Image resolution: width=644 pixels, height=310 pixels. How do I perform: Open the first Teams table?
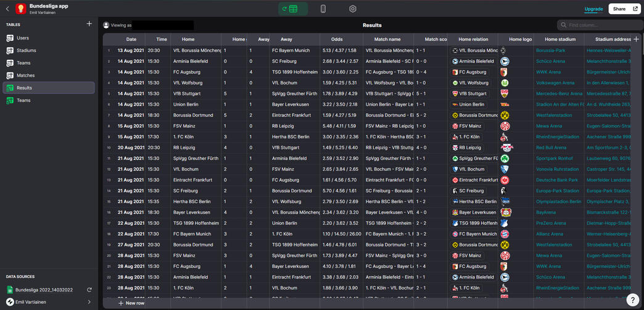[49, 63]
